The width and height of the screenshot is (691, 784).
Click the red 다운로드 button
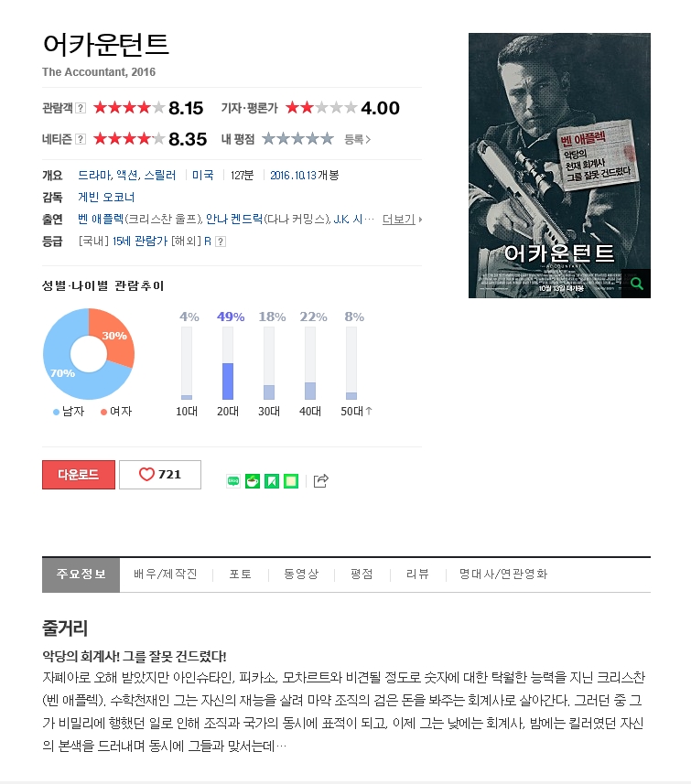point(79,475)
